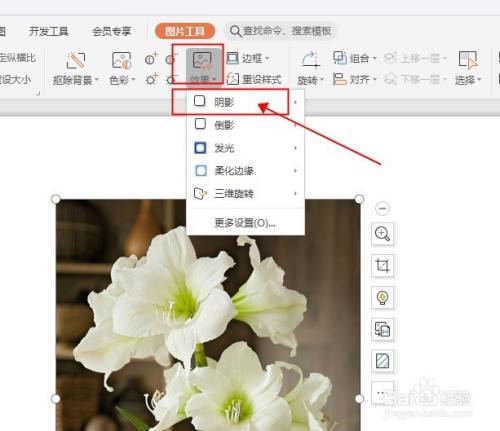Screen dimensions: 500x431
Task: Open the 组合 group dropdown
Action: pyautogui.click(x=355, y=58)
